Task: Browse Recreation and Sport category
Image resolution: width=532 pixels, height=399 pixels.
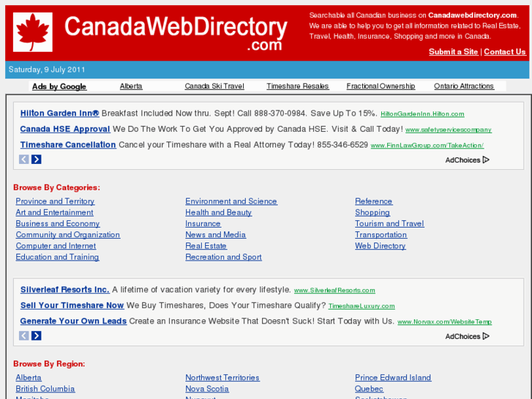Action: [224, 257]
